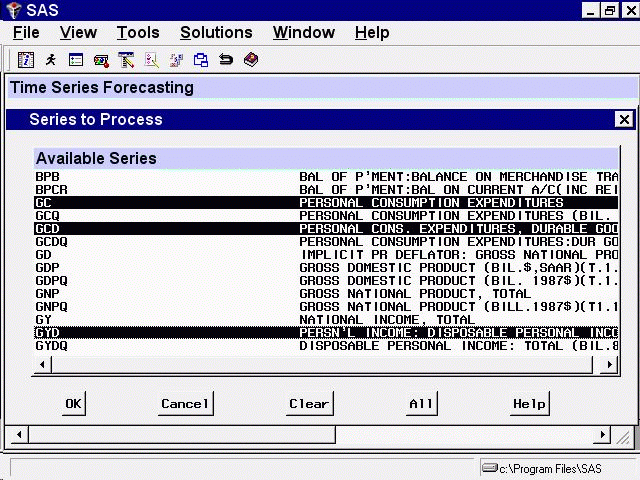The height and width of the screenshot is (480, 640).
Task: Select the GDPQ series row
Action: [x=326, y=281]
